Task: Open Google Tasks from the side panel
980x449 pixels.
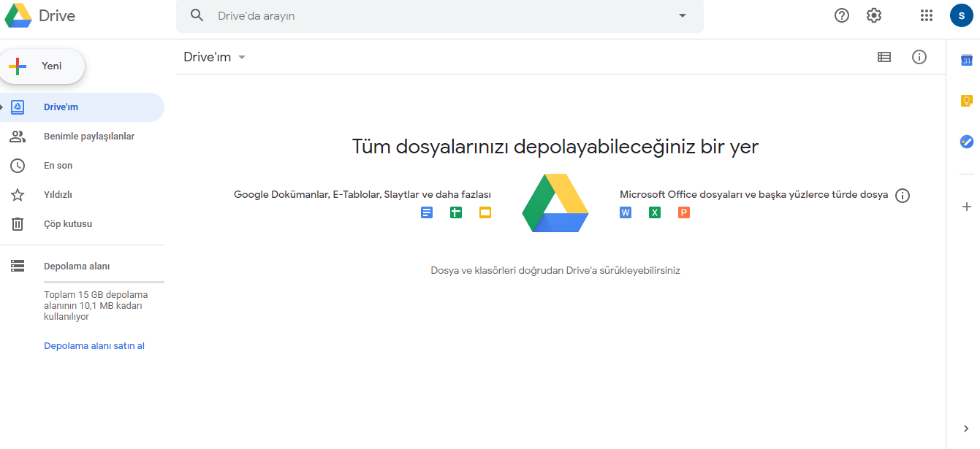Action: [966, 142]
